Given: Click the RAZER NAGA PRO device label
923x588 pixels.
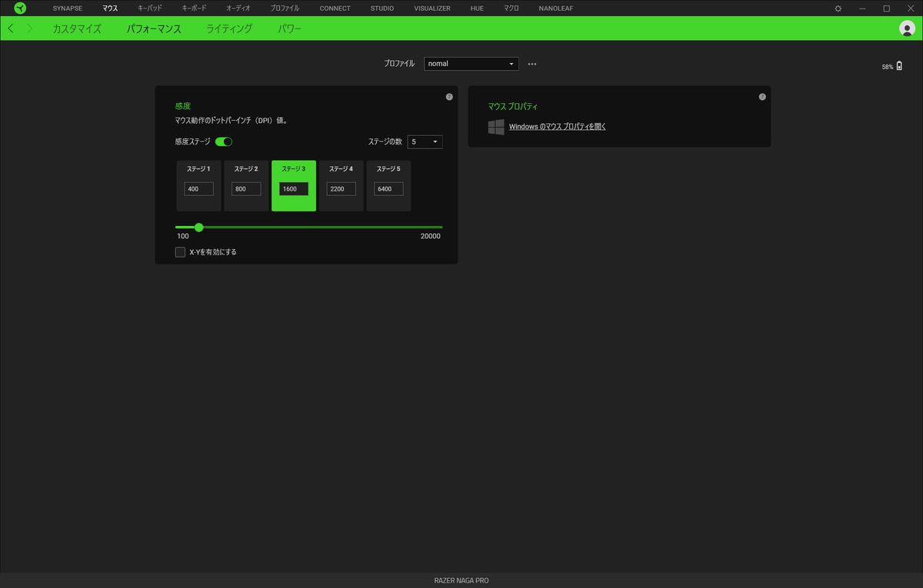Looking at the screenshot, I should [x=461, y=580].
